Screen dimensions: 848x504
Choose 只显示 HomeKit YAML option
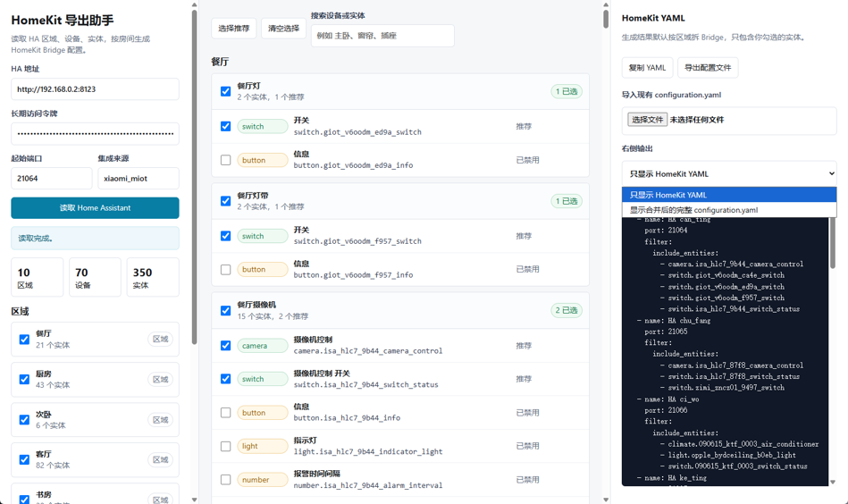pos(729,195)
